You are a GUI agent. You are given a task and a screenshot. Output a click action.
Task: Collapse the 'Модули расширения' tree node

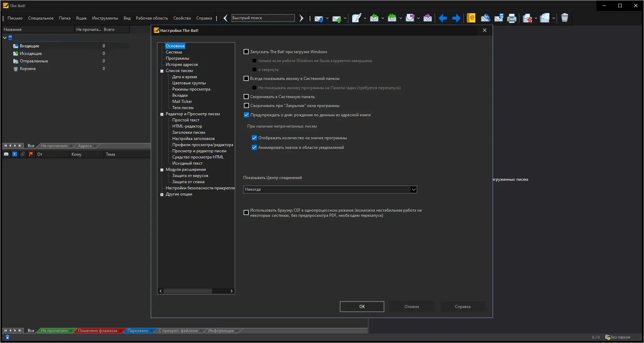(162, 170)
